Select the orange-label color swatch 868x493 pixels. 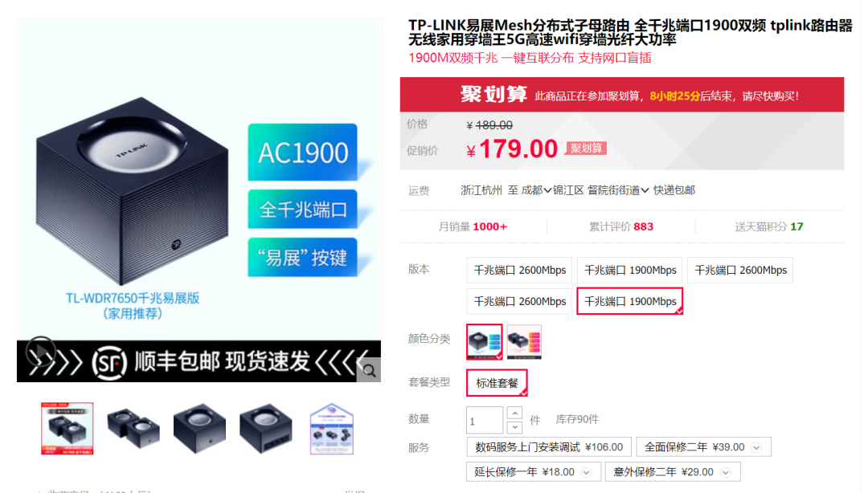coord(524,341)
